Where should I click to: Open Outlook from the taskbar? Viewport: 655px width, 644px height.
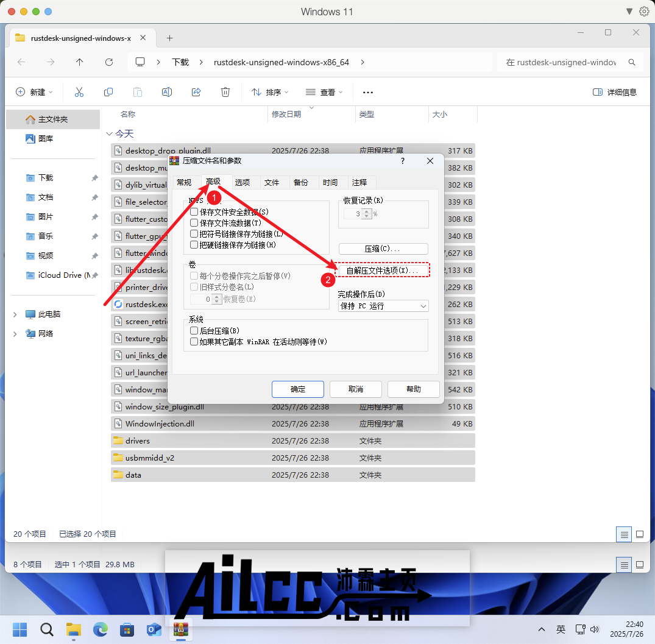pyautogui.click(x=154, y=629)
